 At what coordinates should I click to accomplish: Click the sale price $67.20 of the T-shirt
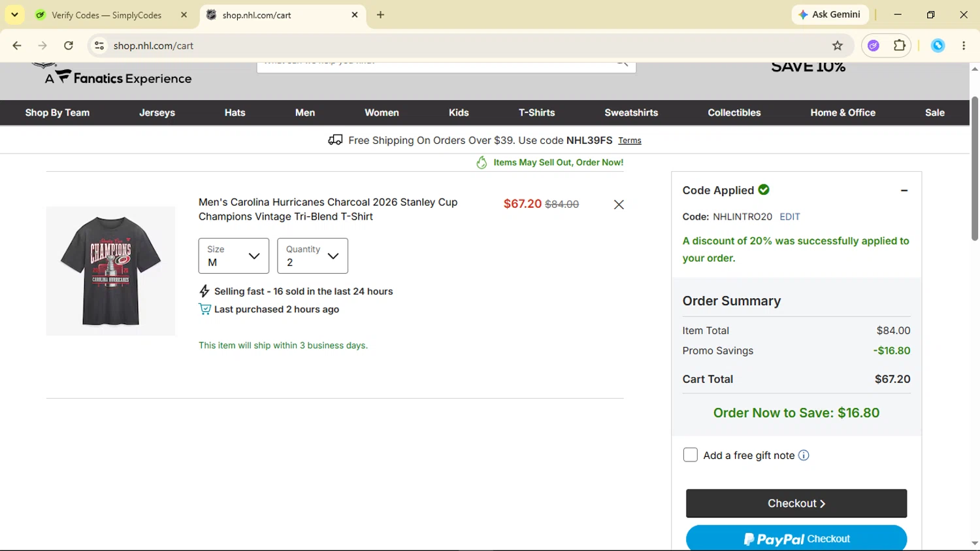(x=523, y=204)
